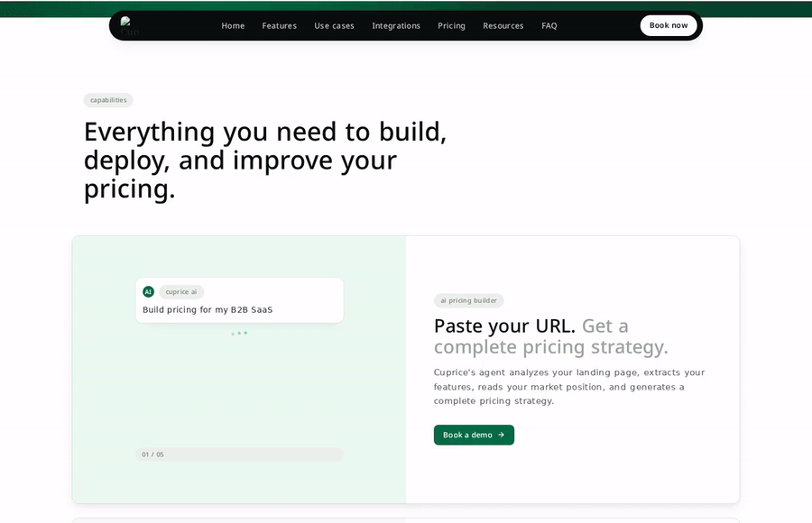Click the green AI avatar icon
The image size is (812, 523).
tap(148, 292)
